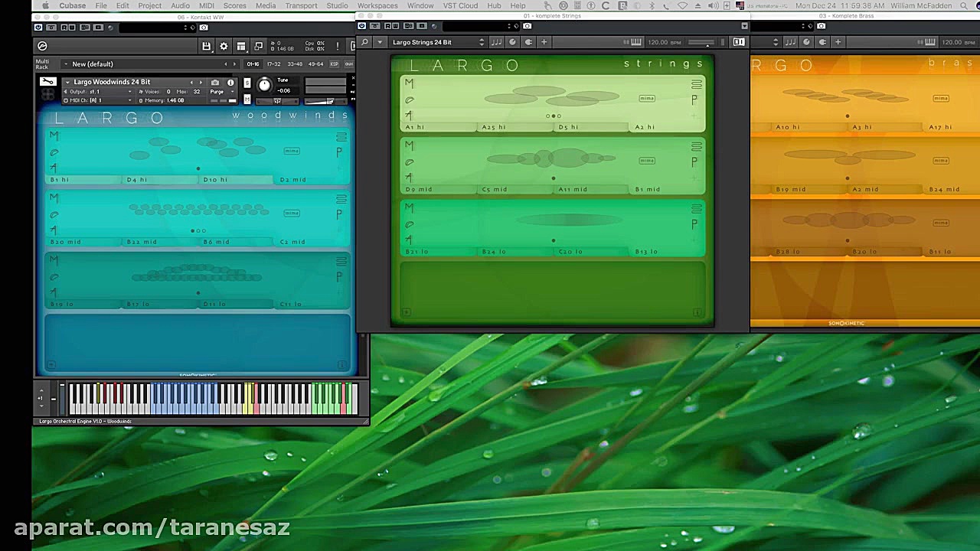Viewport: 980px width, 551px height.
Task: Toggle the Solo button on Largo Woodwinds
Action: (x=247, y=83)
